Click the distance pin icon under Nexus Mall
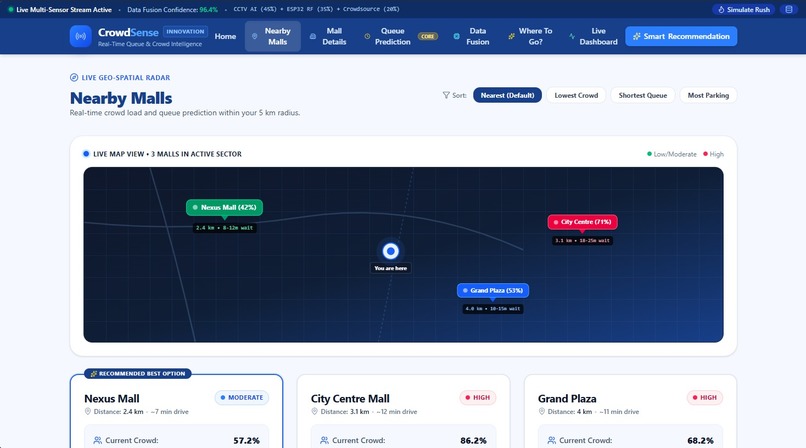This screenshot has width=806, height=448. click(x=87, y=412)
